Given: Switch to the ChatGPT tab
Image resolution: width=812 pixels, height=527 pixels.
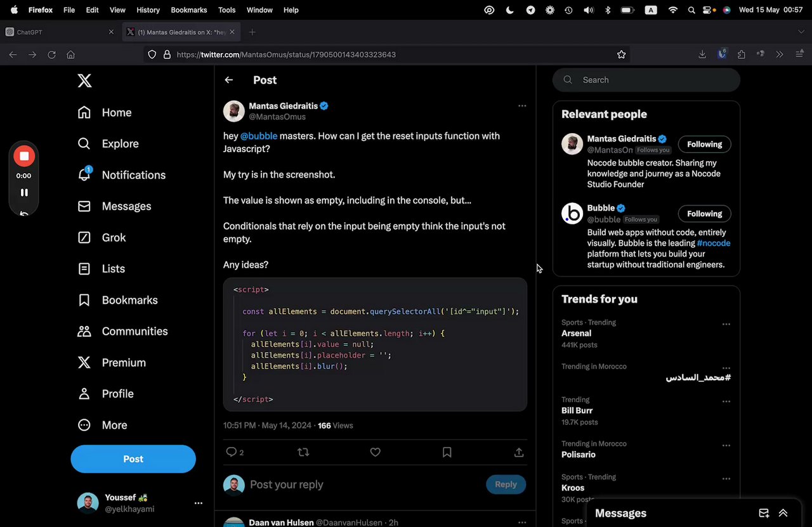Looking at the screenshot, I should (60, 32).
